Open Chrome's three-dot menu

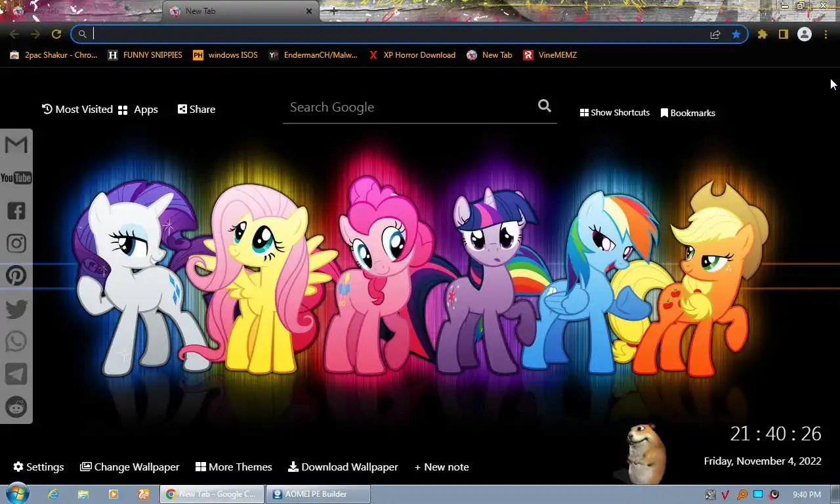click(x=826, y=34)
